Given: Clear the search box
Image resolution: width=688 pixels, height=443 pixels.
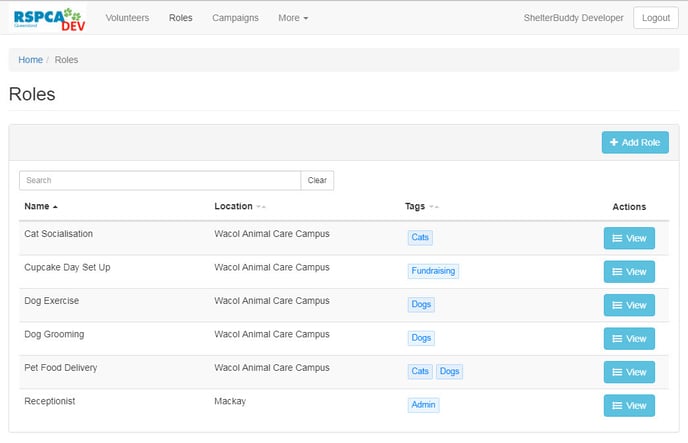Looking at the screenshot, I should (x=317, y=181).
